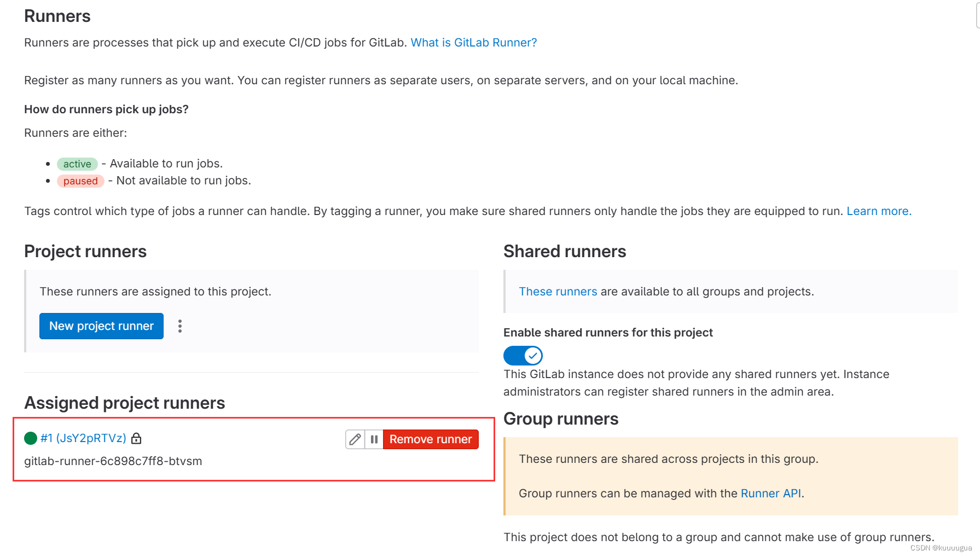The image size is (980, 557).
Task: Click the Runners page title
Action: [x=57, y=16]
